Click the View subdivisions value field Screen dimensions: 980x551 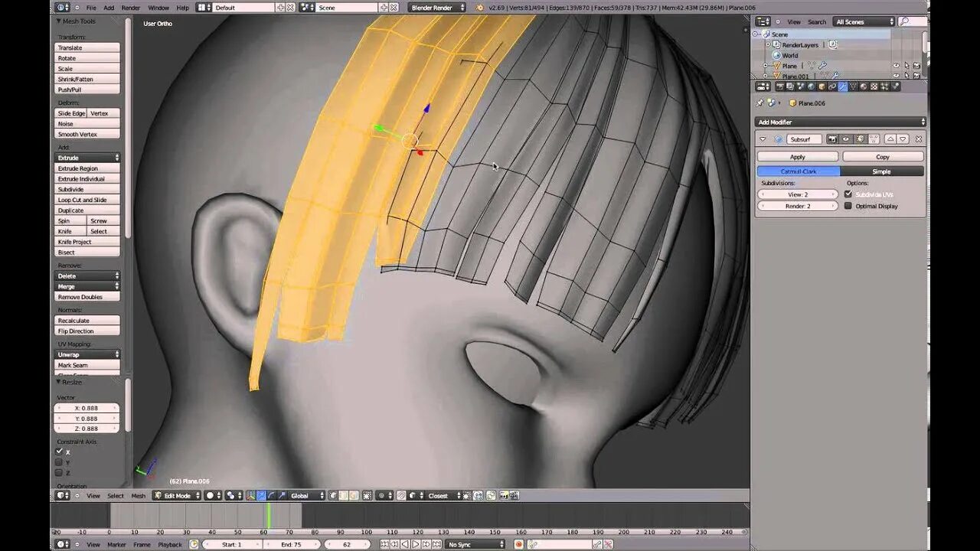[798, 194]
